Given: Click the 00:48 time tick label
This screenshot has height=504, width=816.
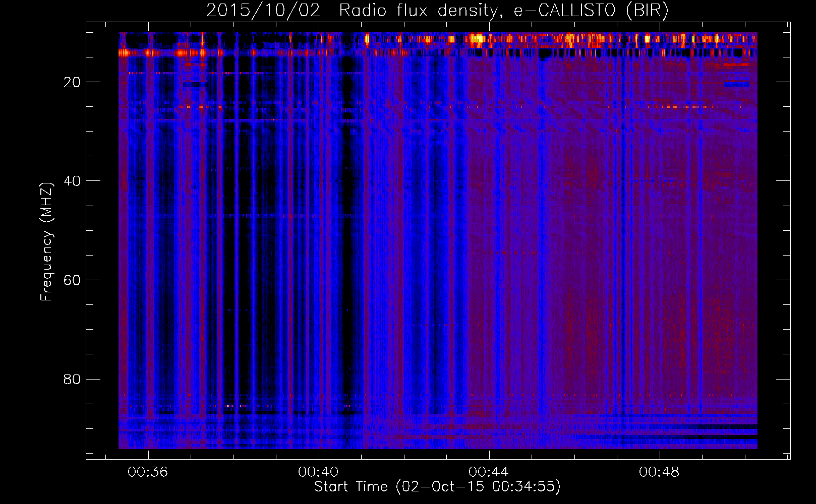Looking at the screenshot, I should [x=659, y=472].
